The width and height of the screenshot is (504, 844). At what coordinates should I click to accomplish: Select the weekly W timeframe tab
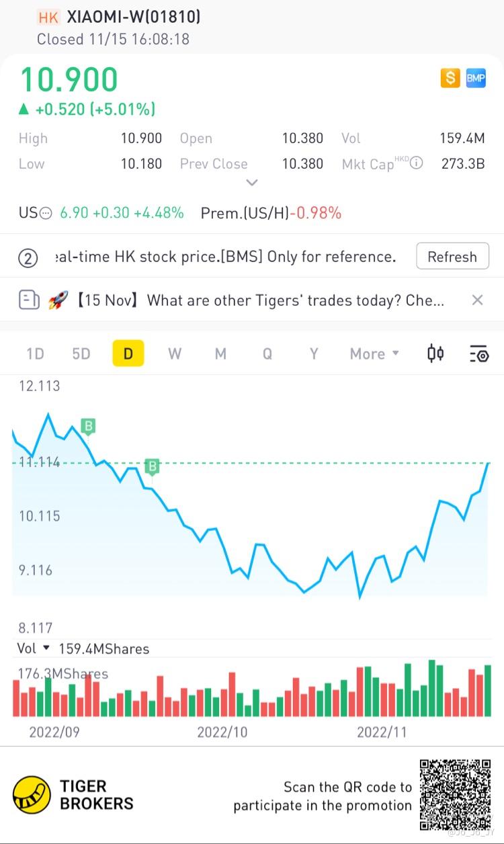click(175, 353)
